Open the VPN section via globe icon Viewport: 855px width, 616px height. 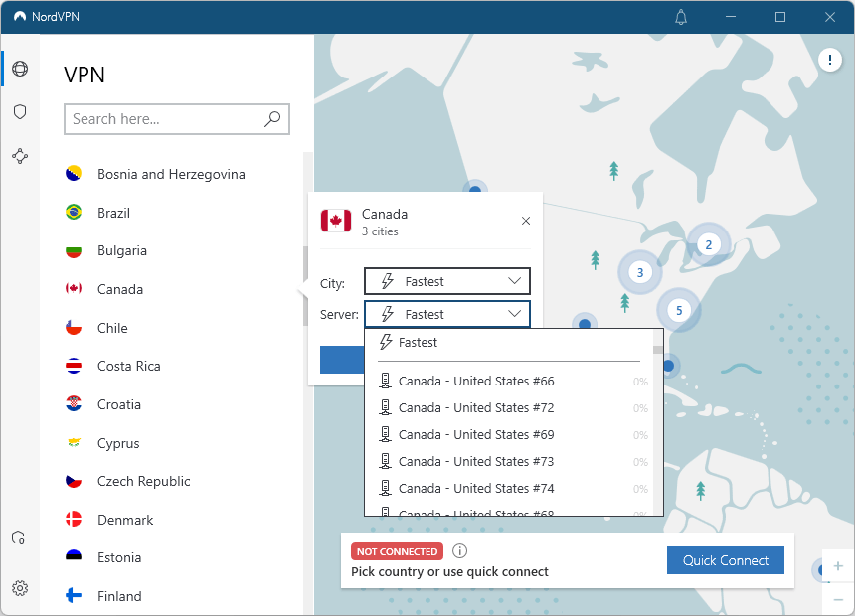(20, 69)
